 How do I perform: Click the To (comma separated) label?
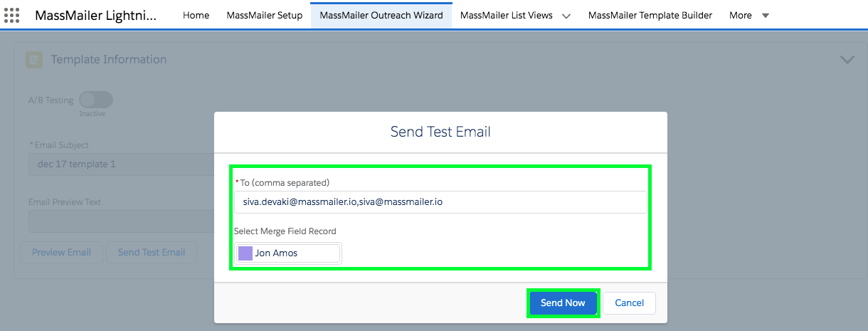[x=285, y=183]
